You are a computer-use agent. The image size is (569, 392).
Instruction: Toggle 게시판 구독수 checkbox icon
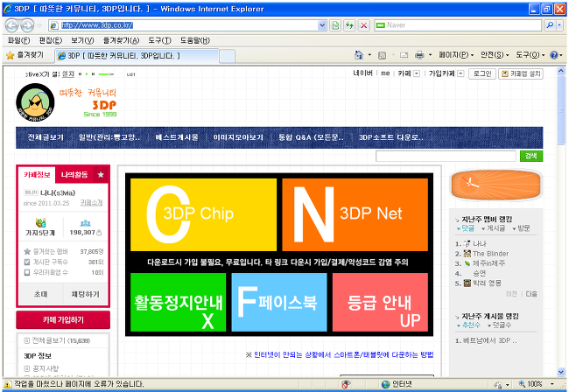27,262
